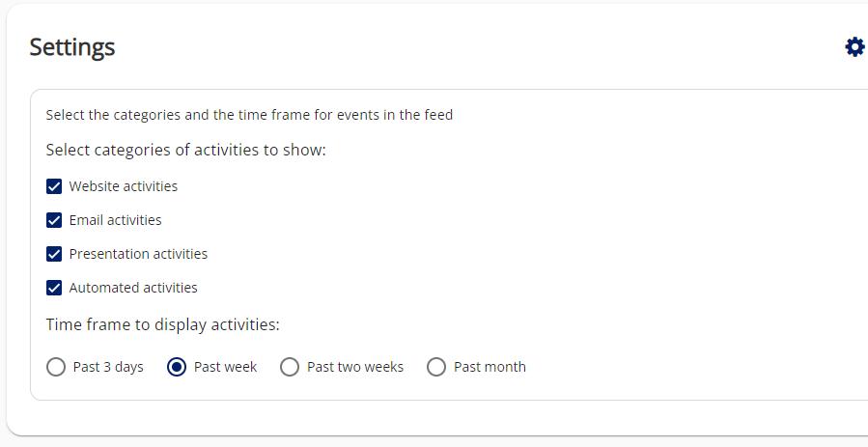
Task: Disable the Presentation activities checkbox
Action: pyautogui.click(x=54, y=254)
